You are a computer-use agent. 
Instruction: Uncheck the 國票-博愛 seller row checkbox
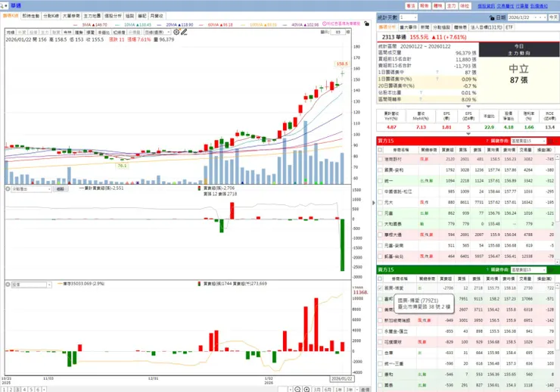click(x=380, y=288)
